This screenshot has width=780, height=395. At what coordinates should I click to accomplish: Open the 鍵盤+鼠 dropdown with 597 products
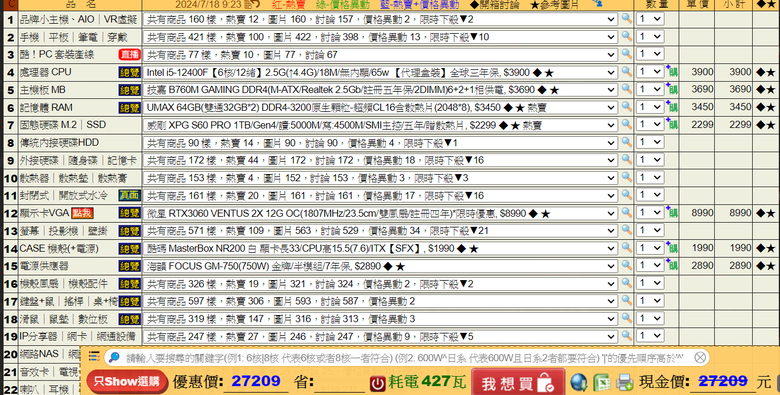click(x=381, y=301)
